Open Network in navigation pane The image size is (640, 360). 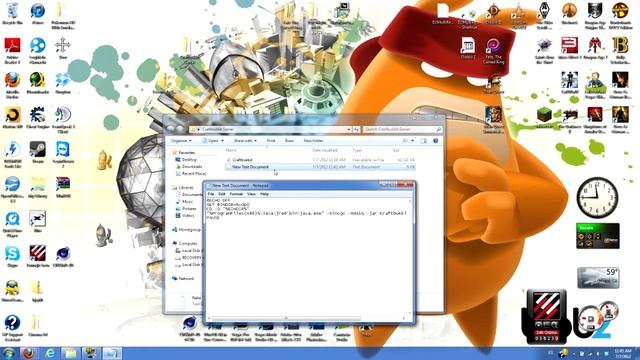pos(186,278)
